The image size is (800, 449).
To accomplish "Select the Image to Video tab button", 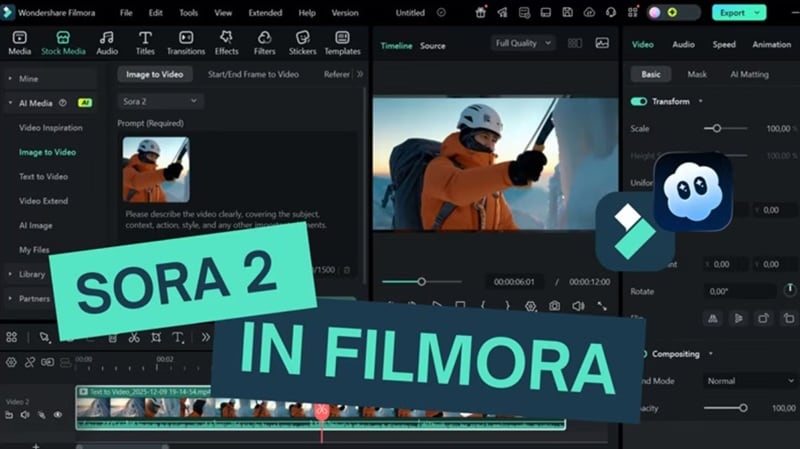I will click(x=155, y=74).
